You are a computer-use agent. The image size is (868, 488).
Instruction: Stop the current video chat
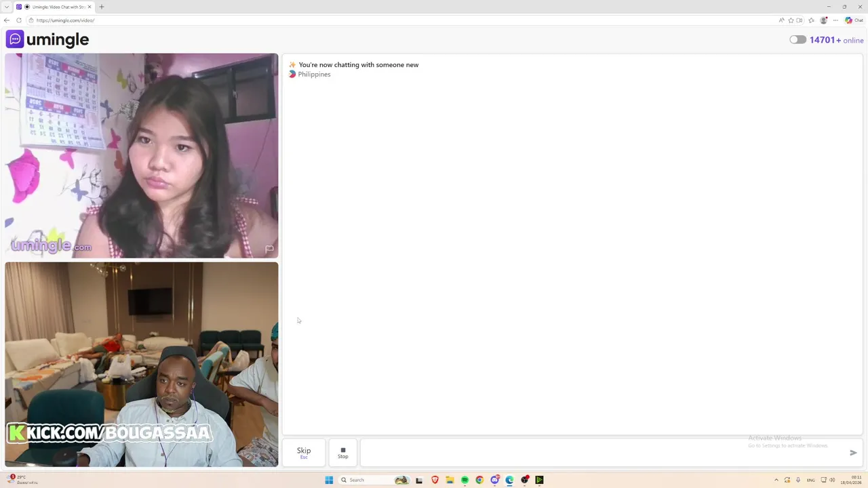point(343,453)
